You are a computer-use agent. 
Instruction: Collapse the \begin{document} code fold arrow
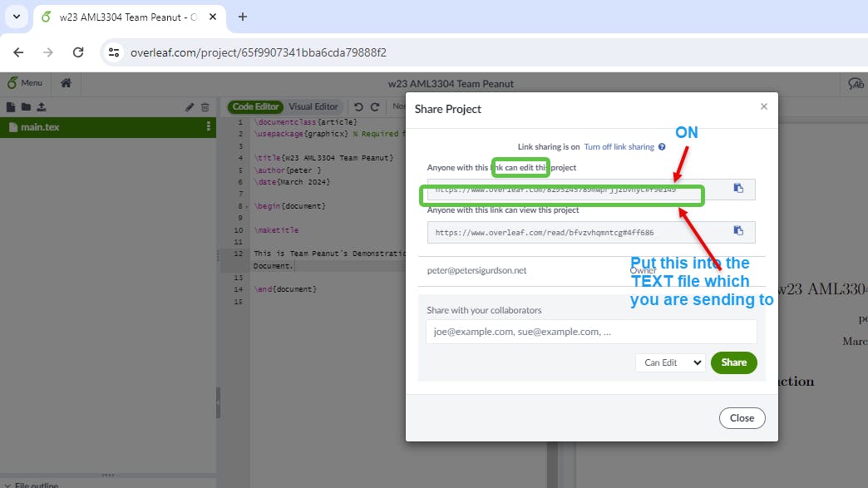tap(247, 206)
